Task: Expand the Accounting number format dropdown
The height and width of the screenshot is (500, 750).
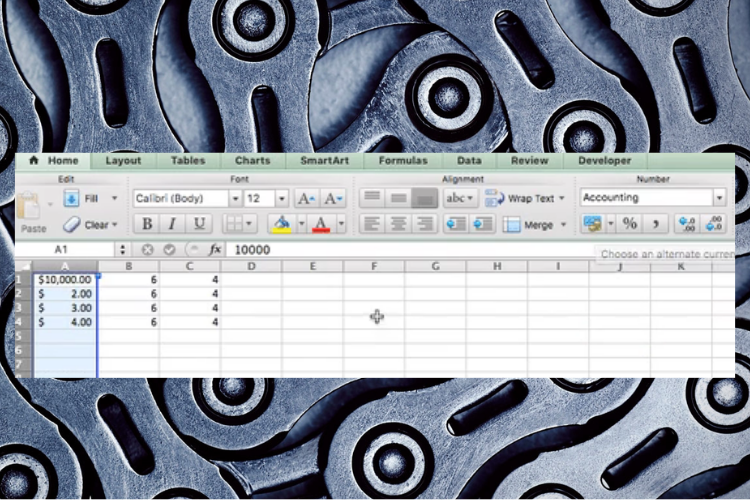Action: click(719, 198)
